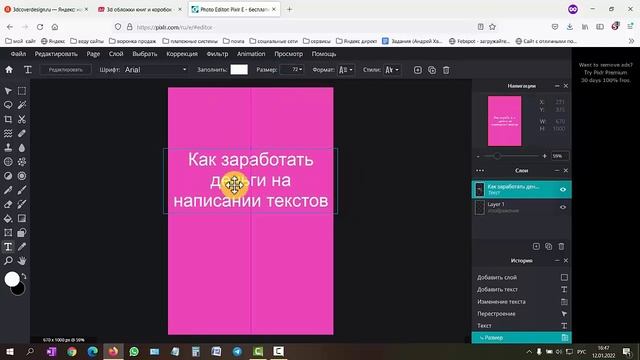Delete layer using the options bar trash
This screenshot has width=640, height=360.
[446, 70]
